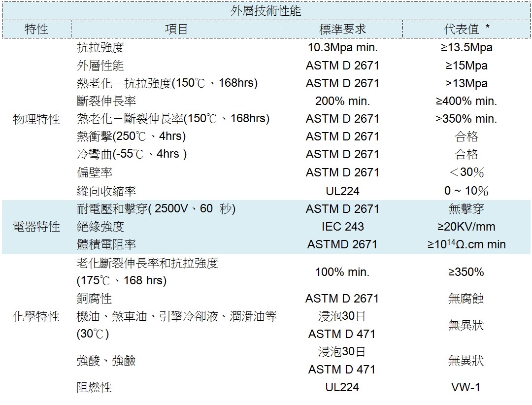Click the 偏壁率 row label

[x=95, y=172]
